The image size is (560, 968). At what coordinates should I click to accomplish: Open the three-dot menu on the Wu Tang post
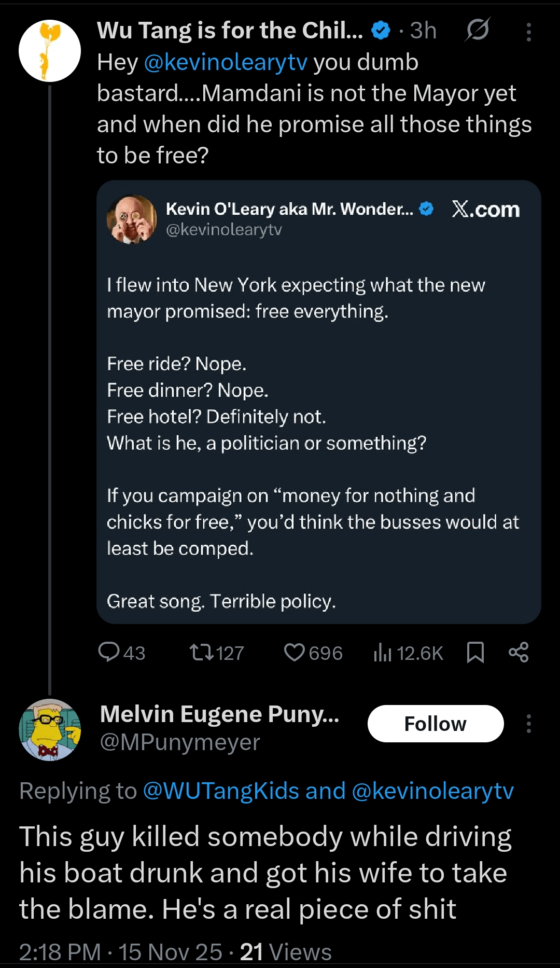coord(528,32)
